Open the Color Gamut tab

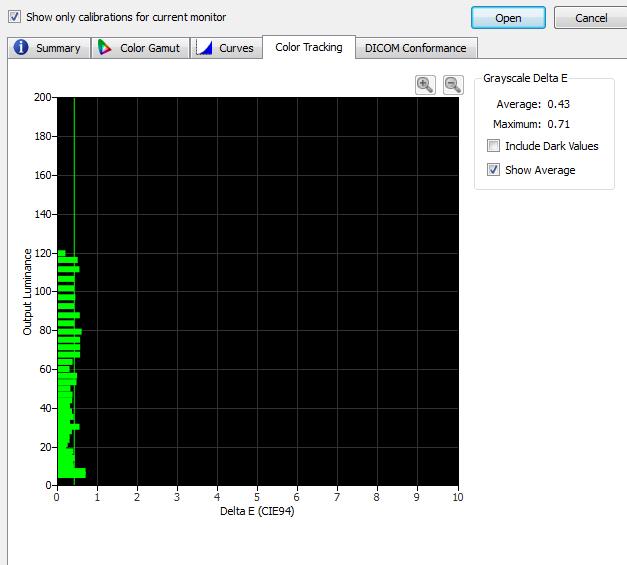pos(140,48)
